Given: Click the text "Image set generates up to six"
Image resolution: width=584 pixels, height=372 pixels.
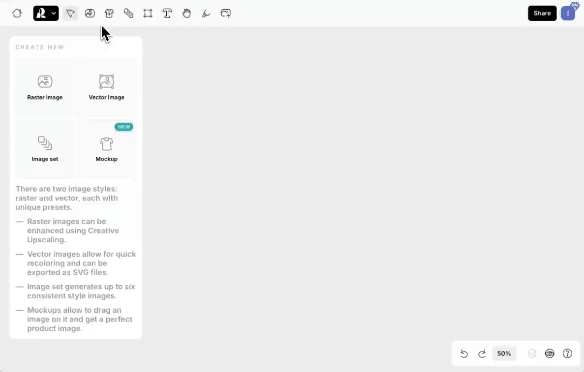Looking at the screenshot, I should click(81, 287).
